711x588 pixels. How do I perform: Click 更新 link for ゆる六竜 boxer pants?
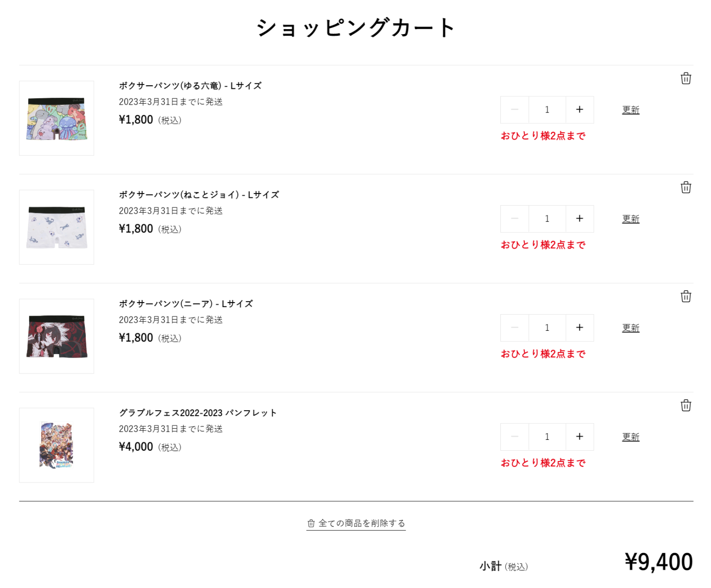tap(631, 110)
